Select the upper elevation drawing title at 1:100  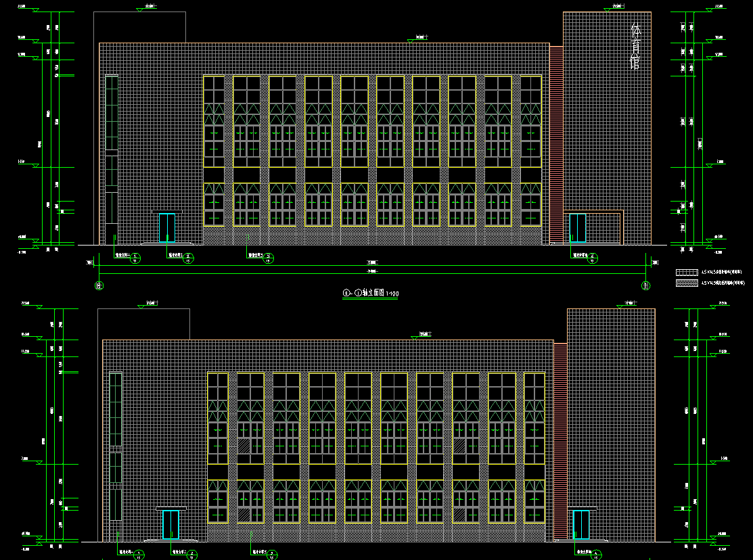click(x=371, y=294)
